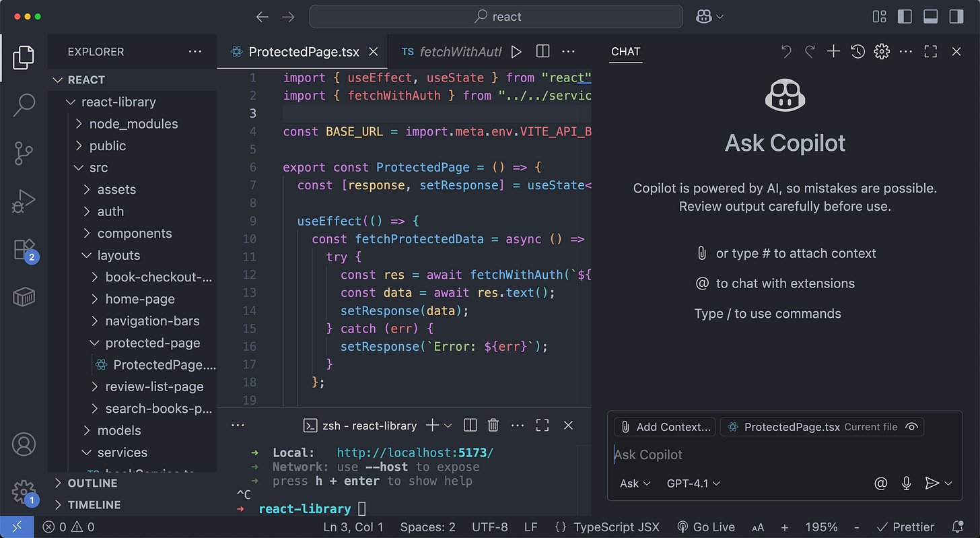Click the Add Context button
This screenshot has width=980, height=538.
click(x=666, y=427)
